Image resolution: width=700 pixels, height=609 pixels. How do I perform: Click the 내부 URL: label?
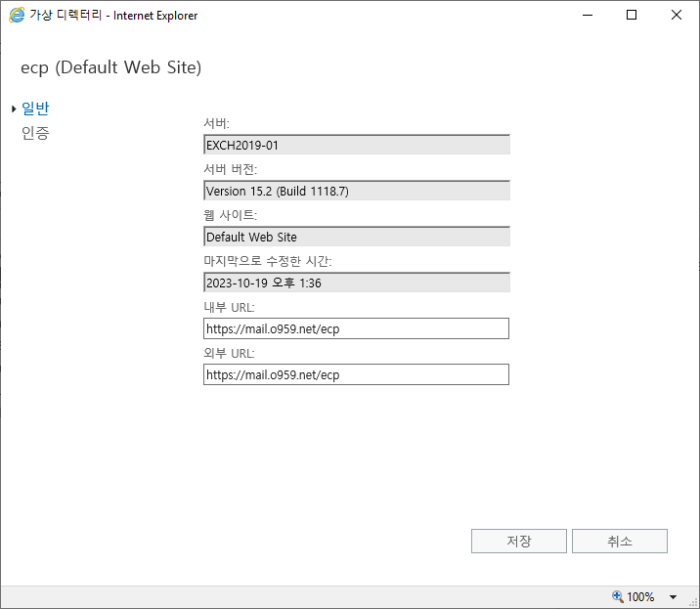[x=229, y=307]
